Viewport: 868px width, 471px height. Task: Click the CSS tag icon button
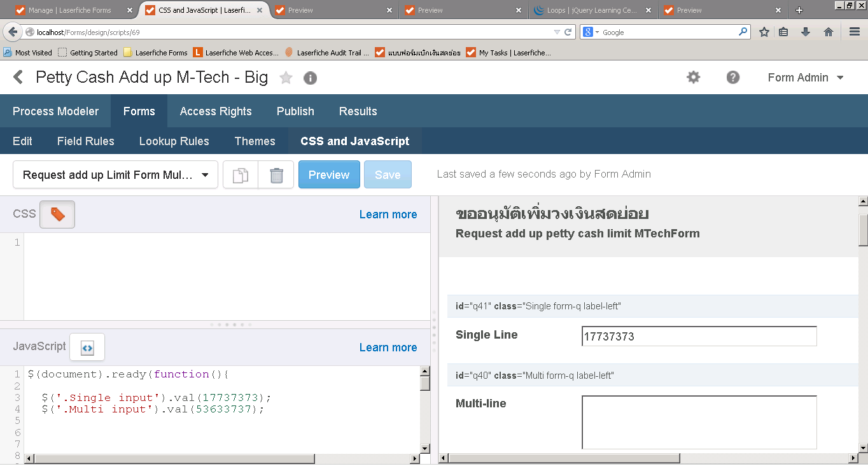(x=57, y=214)
